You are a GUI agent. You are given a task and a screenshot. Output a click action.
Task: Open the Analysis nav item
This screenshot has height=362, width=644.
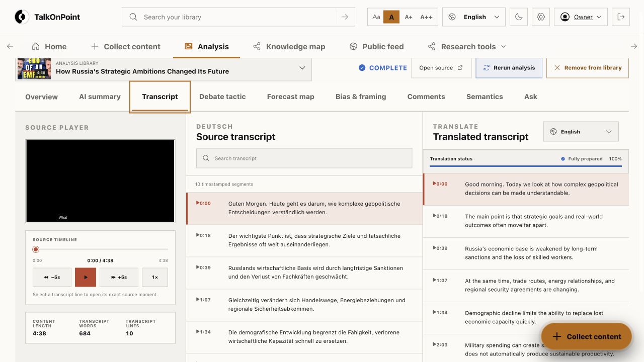(x=206, y=46)
